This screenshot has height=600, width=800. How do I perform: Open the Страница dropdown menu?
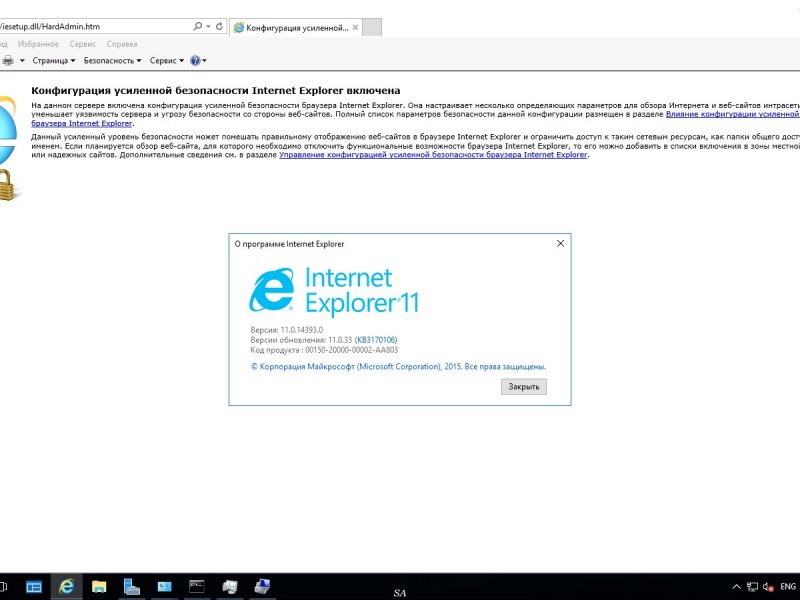[54, 61]
